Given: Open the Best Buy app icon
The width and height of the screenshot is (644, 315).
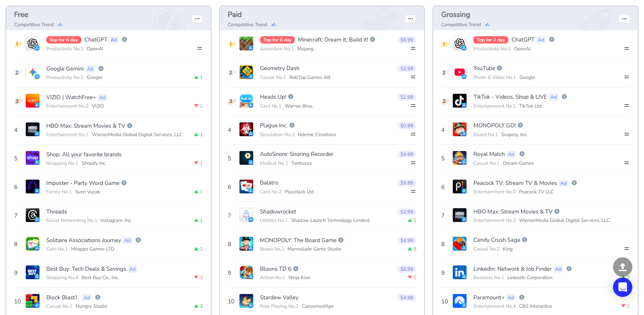Looking at the screenshot, I should click(x=33, y=272).
